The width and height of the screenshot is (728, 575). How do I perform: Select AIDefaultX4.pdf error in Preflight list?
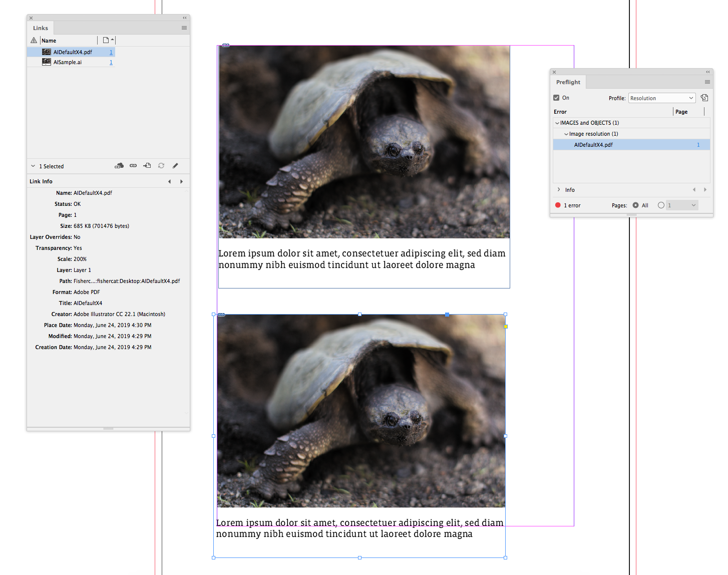[x=631, y=145]
